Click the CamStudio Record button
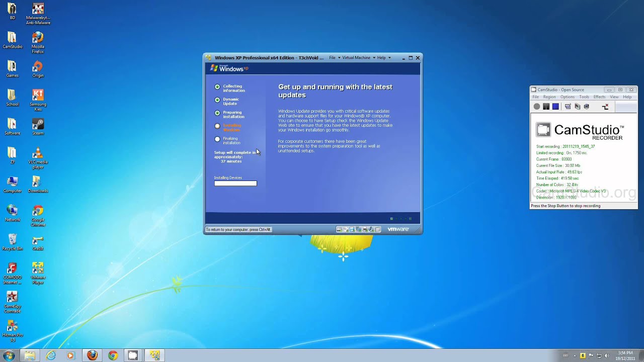The width and height of the screenshot is (644, 362). 537,107
